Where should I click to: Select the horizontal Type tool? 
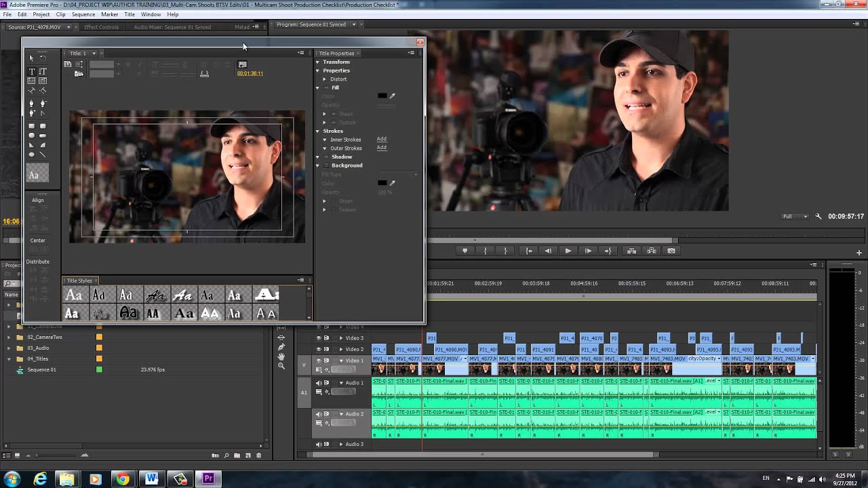[32, 71]
